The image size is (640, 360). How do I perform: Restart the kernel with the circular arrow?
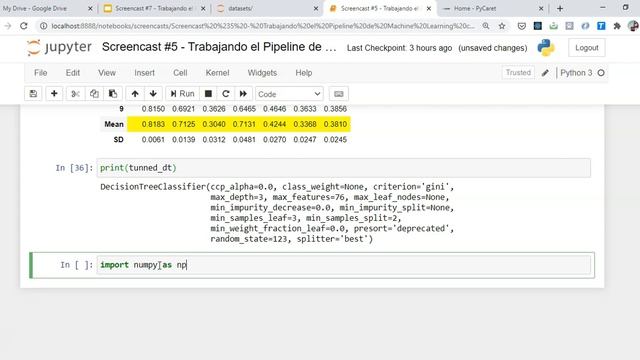[226, 94]
